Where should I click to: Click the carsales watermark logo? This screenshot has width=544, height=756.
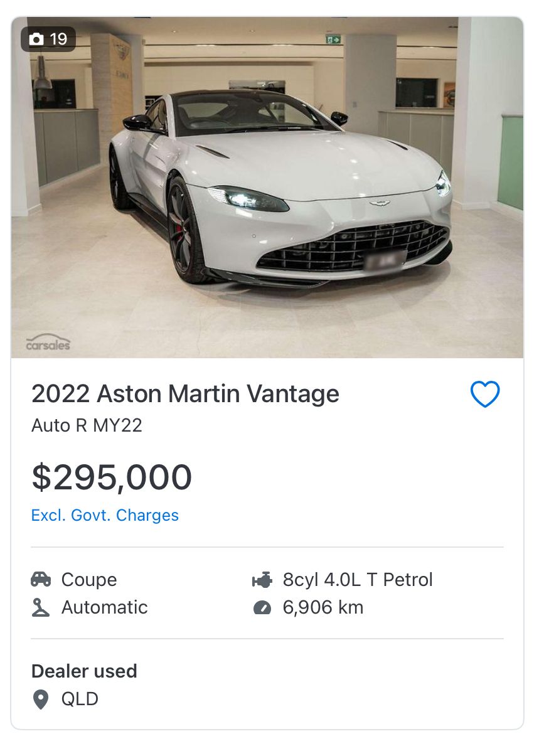(48, 343)
